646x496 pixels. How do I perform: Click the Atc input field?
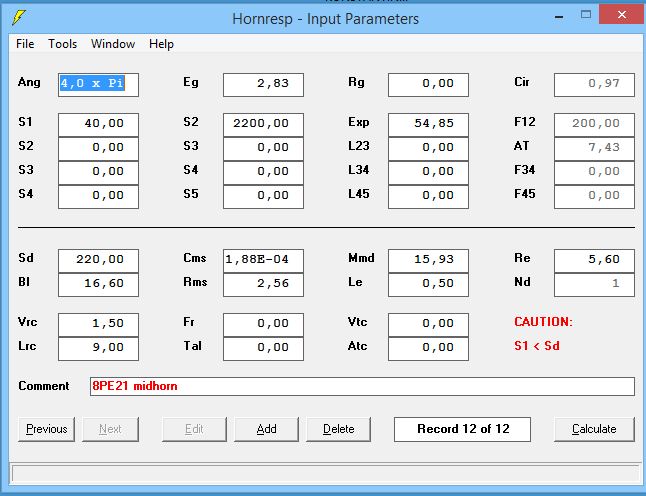point(428,349)
